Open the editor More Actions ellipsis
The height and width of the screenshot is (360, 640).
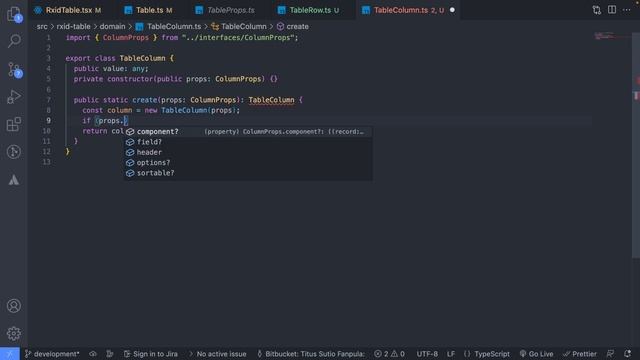[x=627, y=10]
